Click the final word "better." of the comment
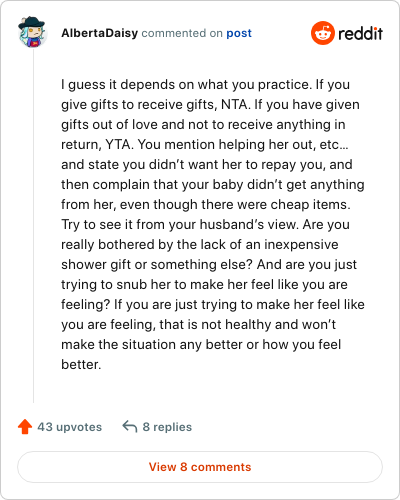Viewport: 400px width, 500px height. pos(81,365)
